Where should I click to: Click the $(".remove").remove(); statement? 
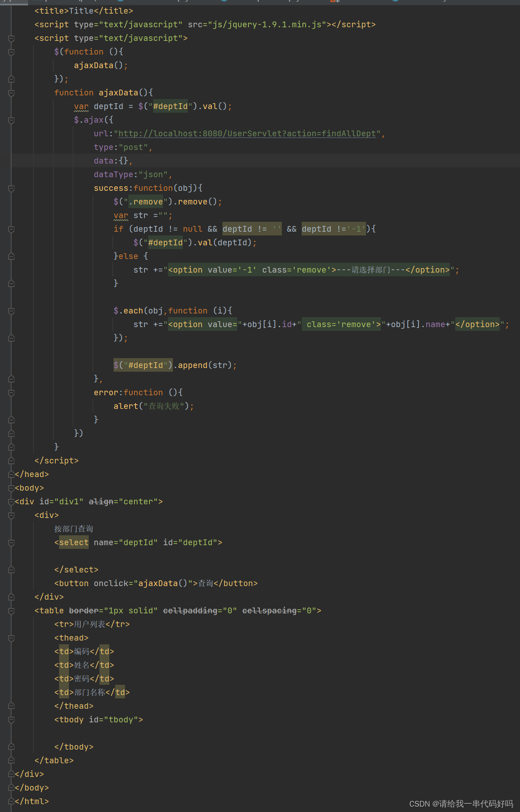pos(168,202)
